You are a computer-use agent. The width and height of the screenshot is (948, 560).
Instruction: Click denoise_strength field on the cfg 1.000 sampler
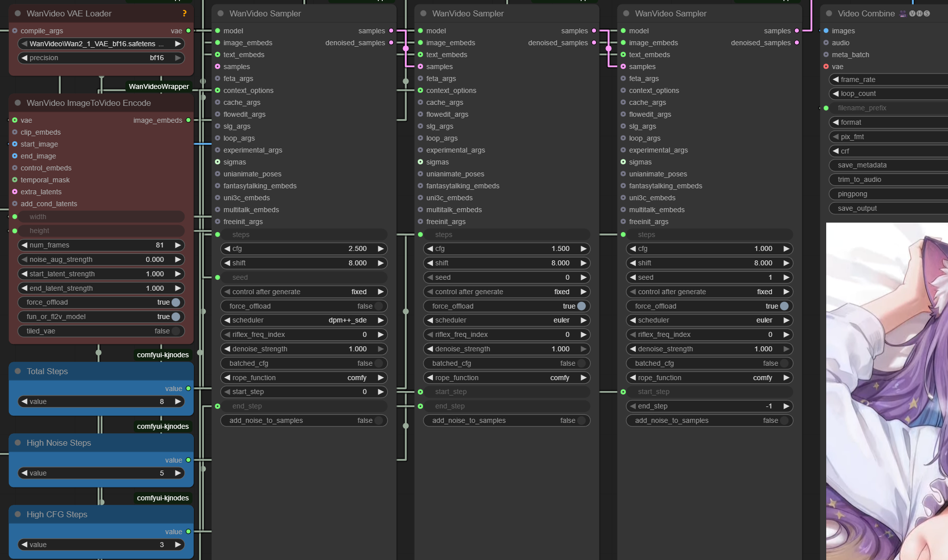[710, 349]
